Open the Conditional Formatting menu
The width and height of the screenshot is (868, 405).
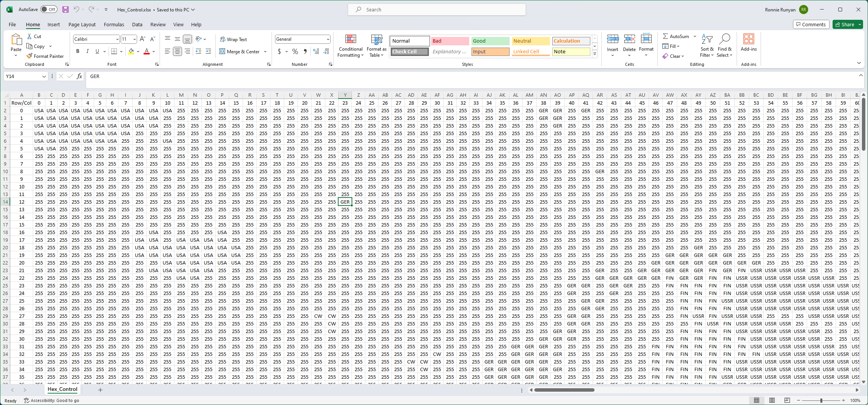point(351,46)
